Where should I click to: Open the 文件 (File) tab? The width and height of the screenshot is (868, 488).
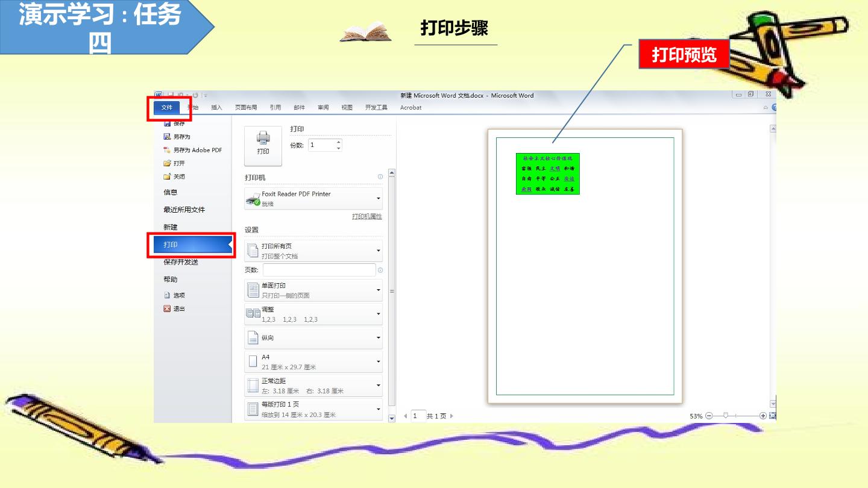167,108
